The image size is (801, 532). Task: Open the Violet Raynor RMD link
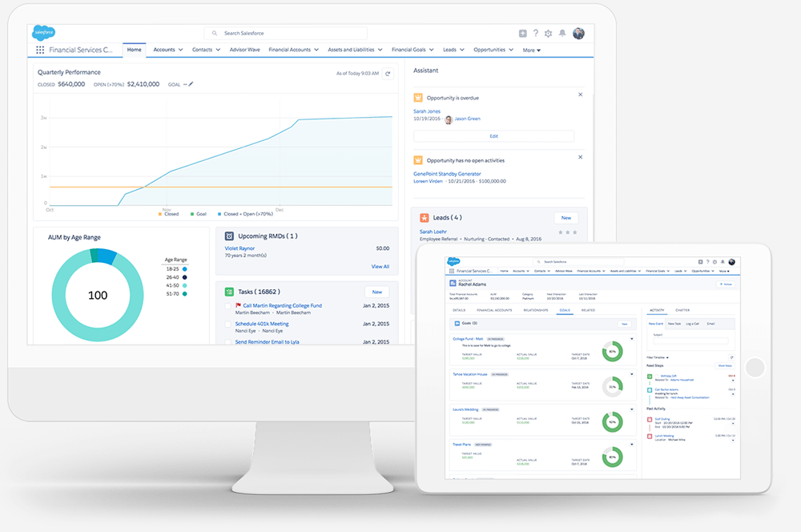click(x=239, y=248)
